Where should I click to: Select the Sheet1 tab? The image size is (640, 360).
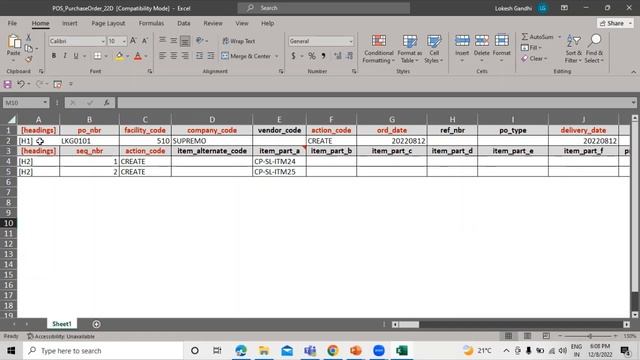[x=62, y=324]
